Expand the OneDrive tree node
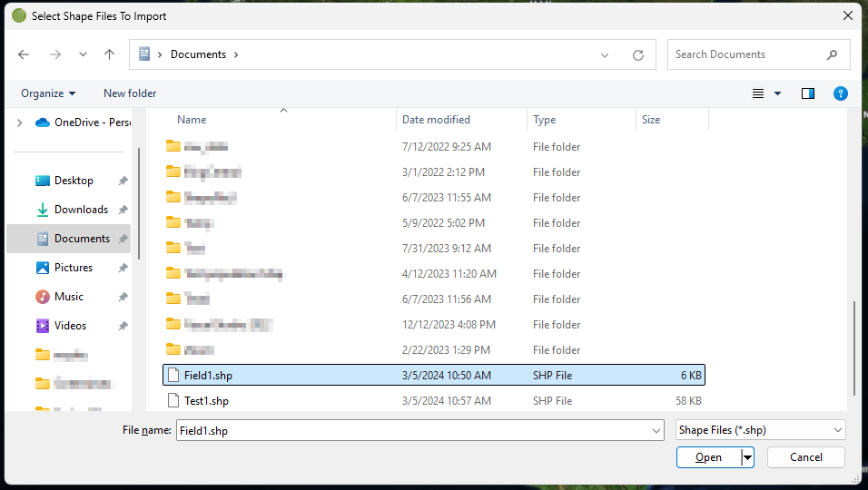Image resolution: width=868 pixels, height=490 pixels. 19,122
